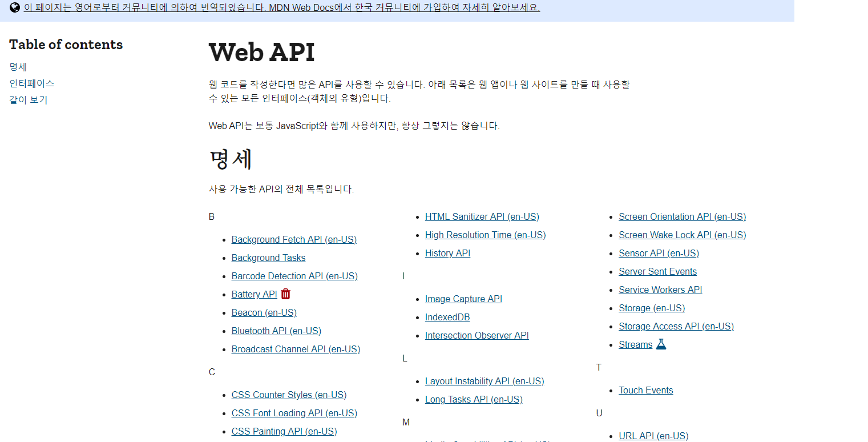The image size is (868, 442).
Task: Open History API link
Action: click(447, 253)
